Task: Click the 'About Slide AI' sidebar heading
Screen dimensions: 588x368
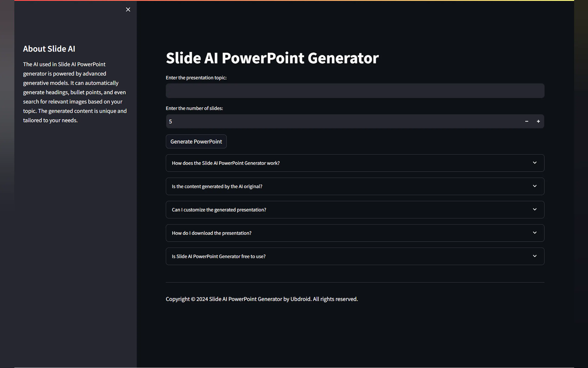Action: [x=49, y=49]
